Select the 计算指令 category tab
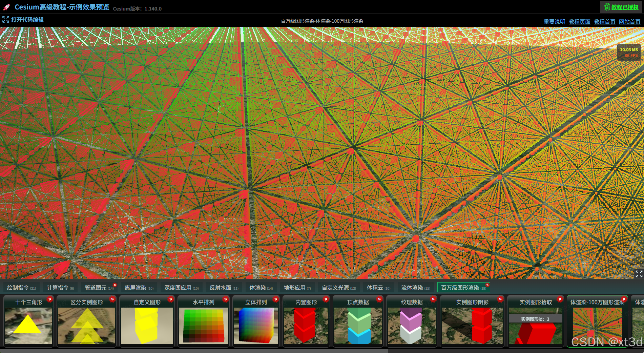This screenshot has height=353, width=644. click(60, 288)
